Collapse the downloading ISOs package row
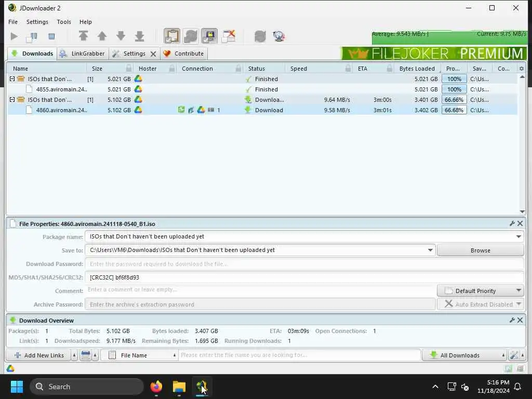 click(12, 99)
